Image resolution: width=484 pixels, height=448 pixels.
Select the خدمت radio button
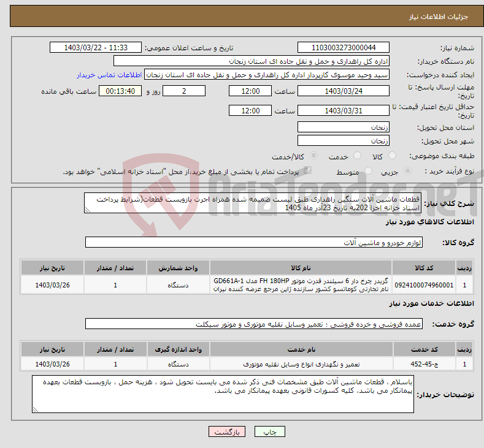click(x=357, y=156)
